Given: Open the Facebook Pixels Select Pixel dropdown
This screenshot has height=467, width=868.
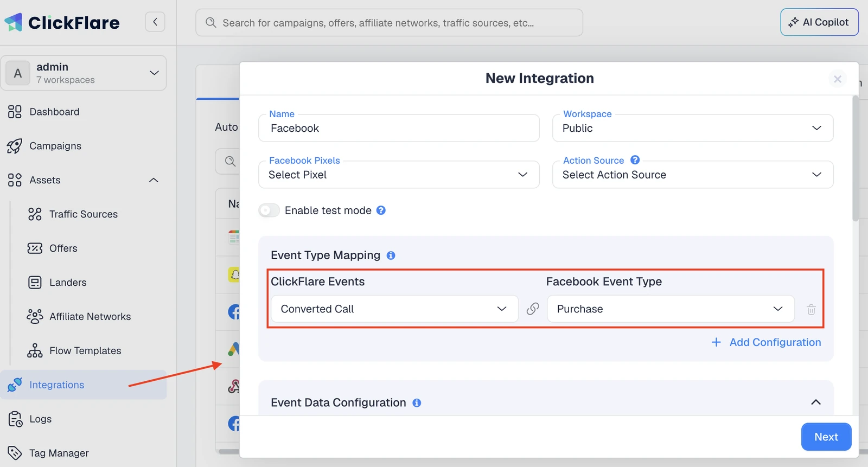Looking at the screenshot, I should (x=399, y=175).
